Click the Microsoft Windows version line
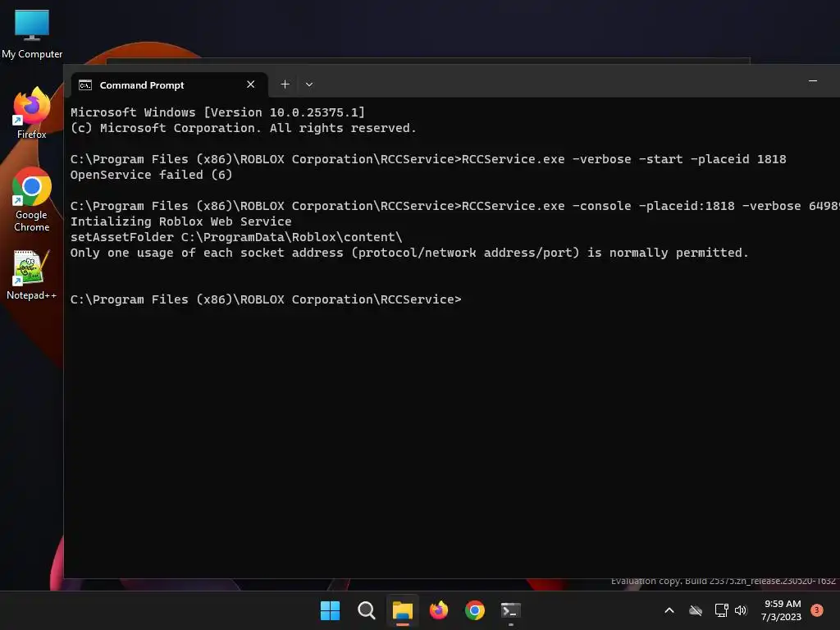The image size is (840, 630). (217, 112)
